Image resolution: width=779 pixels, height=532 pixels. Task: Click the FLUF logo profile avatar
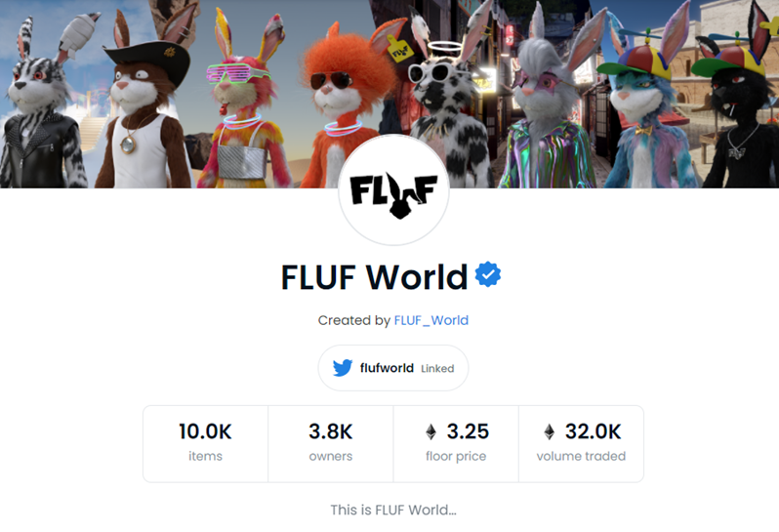coord(393,189)
